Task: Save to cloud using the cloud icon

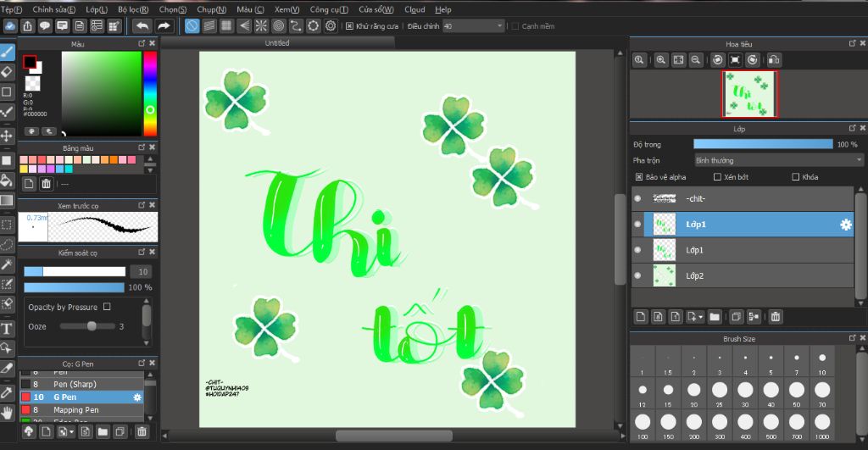Action: coord(10,26)
